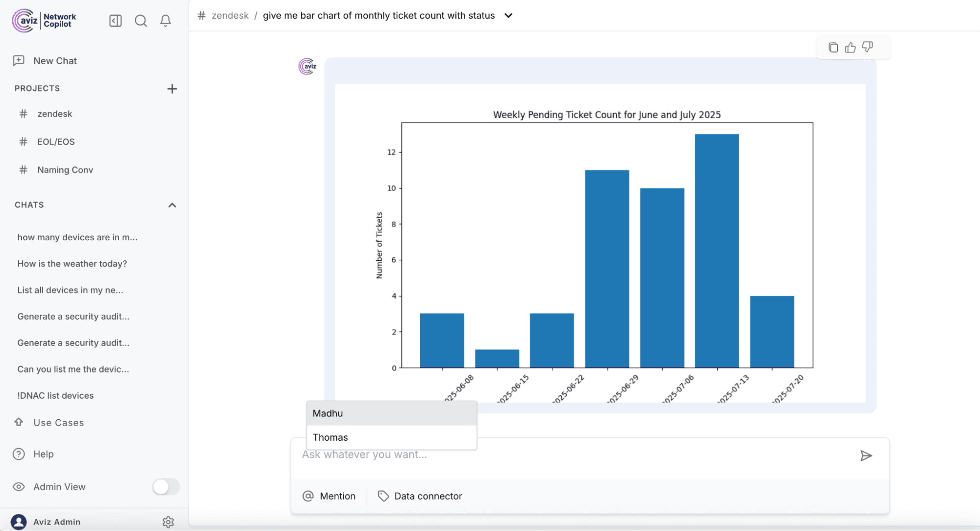
Task: Enable Admin View
Action: 166,487
